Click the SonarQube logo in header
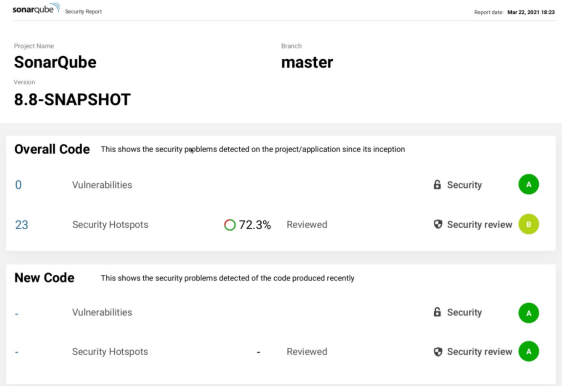The image size is (562, 387). pos(36,9)
